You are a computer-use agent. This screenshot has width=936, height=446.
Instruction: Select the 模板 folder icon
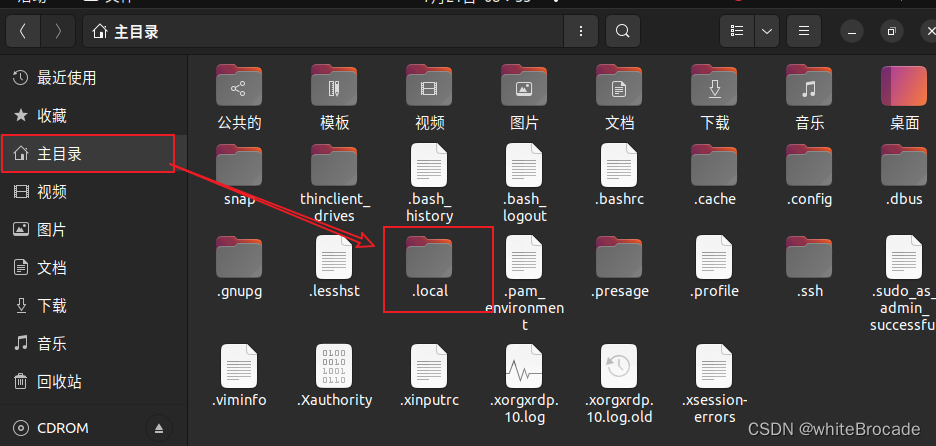click(334, 85)
